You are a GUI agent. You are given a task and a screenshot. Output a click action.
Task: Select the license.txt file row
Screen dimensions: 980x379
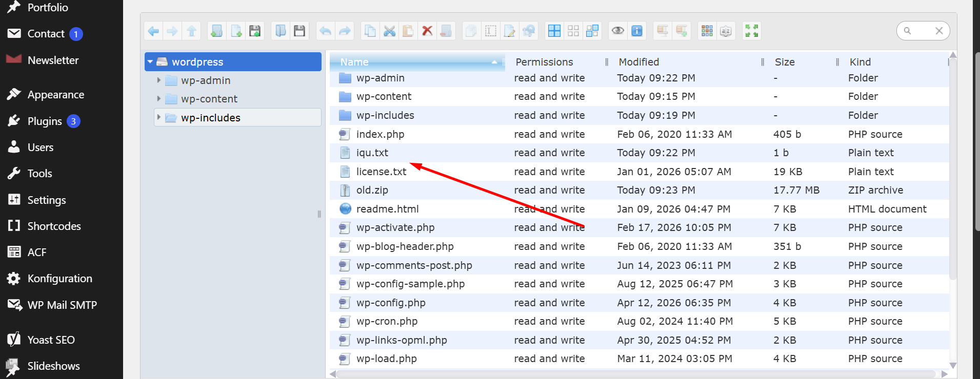click(639, 172)
